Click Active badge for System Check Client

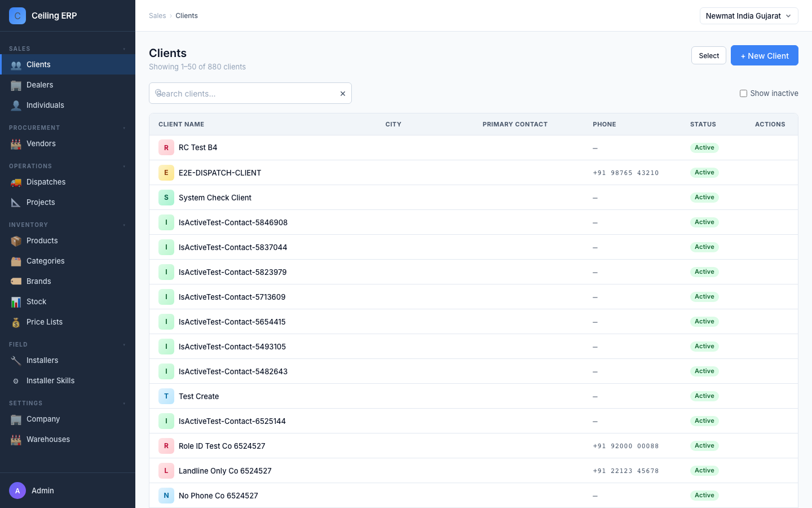pyautogui.click(x=704, y=198)
